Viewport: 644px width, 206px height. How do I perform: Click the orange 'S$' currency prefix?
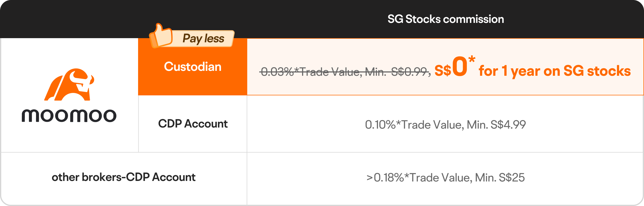[x=443, y=71]
